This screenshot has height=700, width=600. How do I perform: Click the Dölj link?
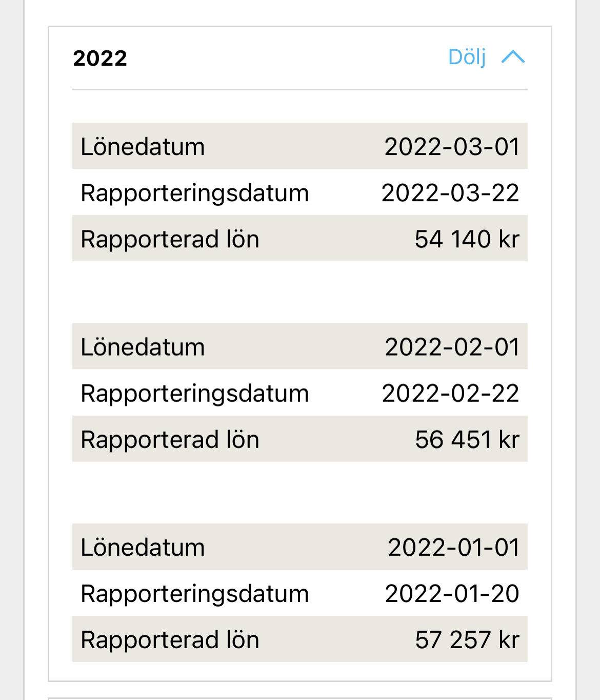pyautogui.click(x=467, y=57)
